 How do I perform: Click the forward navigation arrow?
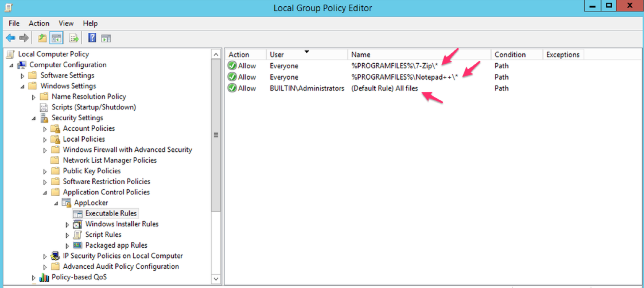pos(23,37)
